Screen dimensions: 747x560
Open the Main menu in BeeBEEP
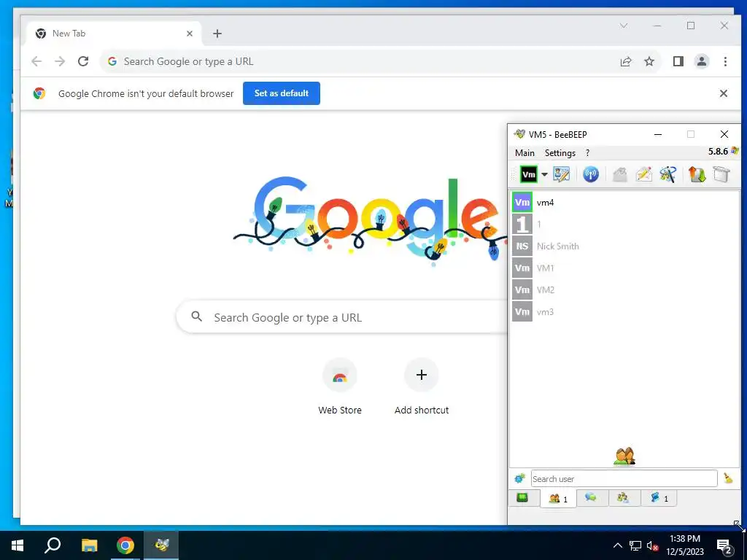tap(525, 153)
